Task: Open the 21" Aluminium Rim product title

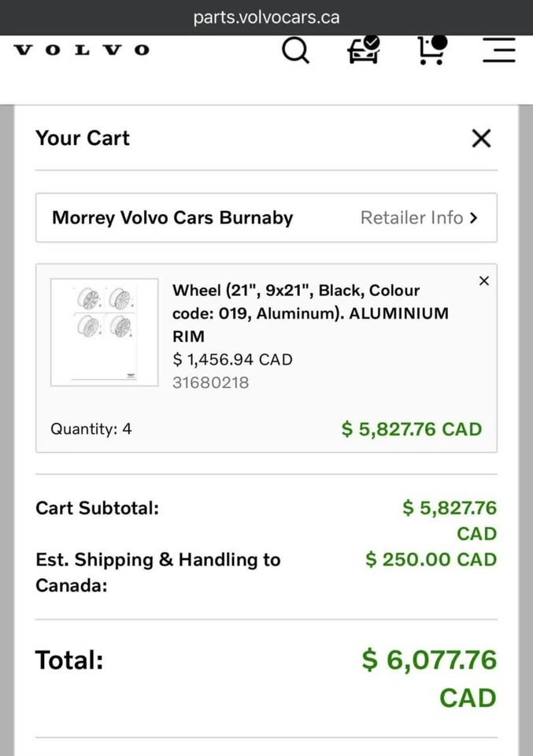Action: click(310, 313)
